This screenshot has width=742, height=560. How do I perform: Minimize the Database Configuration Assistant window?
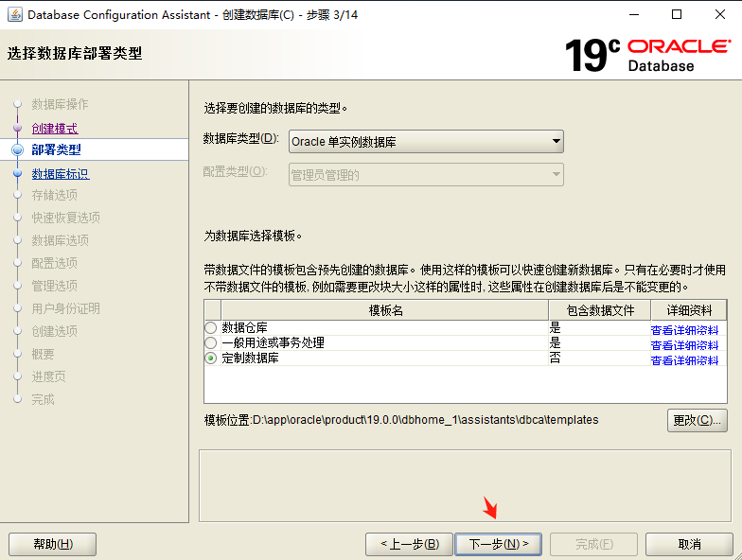click(x=634, y=15)
